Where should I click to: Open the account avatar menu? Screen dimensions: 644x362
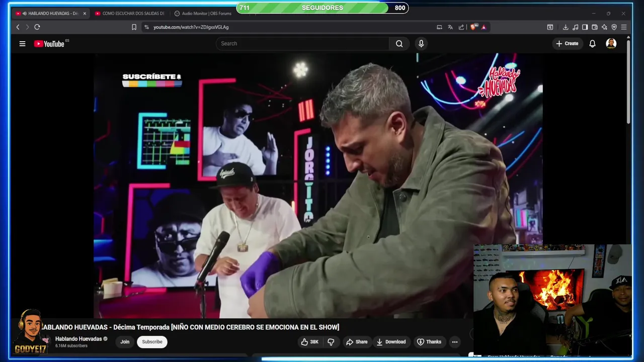pyautogui.click(x=611, y=44)
